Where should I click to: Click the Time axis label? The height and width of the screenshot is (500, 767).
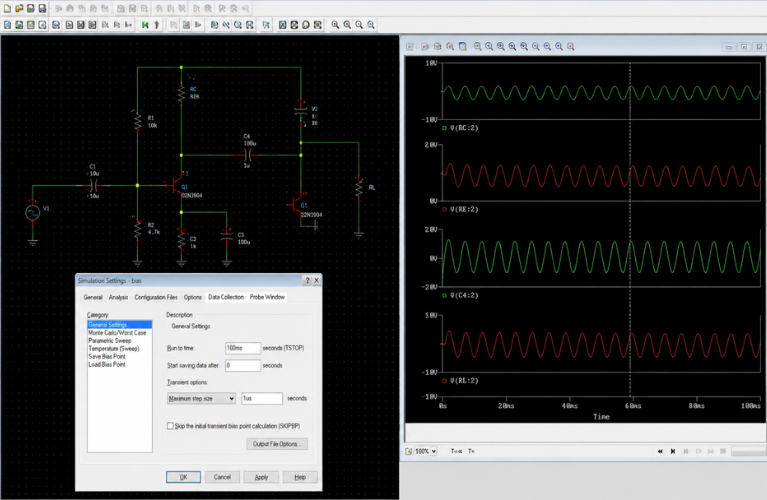(x=601, y=417)
